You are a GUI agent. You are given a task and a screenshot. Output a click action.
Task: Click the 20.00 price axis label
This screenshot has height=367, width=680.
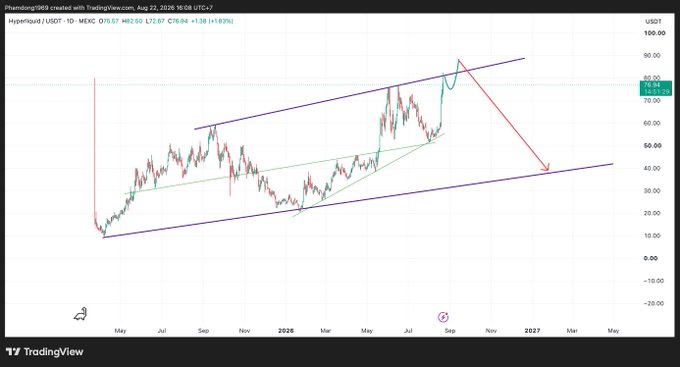(652, 213)
